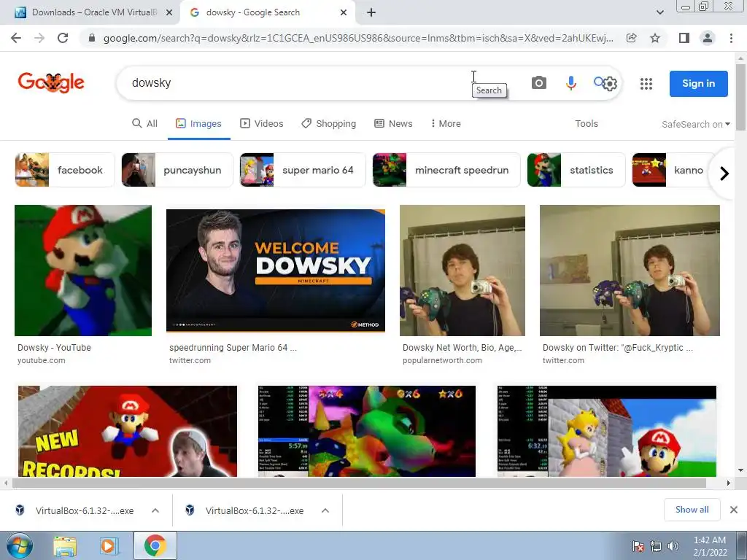Open the Dowsky on Twitter photo thumbnail
Screen dimensions: 747x560
630,271
